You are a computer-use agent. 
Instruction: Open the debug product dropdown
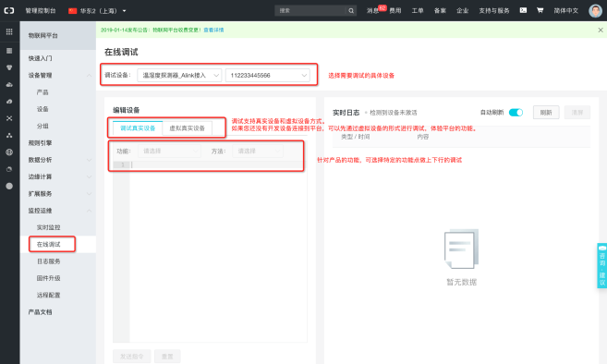click(x=179, y=75)
